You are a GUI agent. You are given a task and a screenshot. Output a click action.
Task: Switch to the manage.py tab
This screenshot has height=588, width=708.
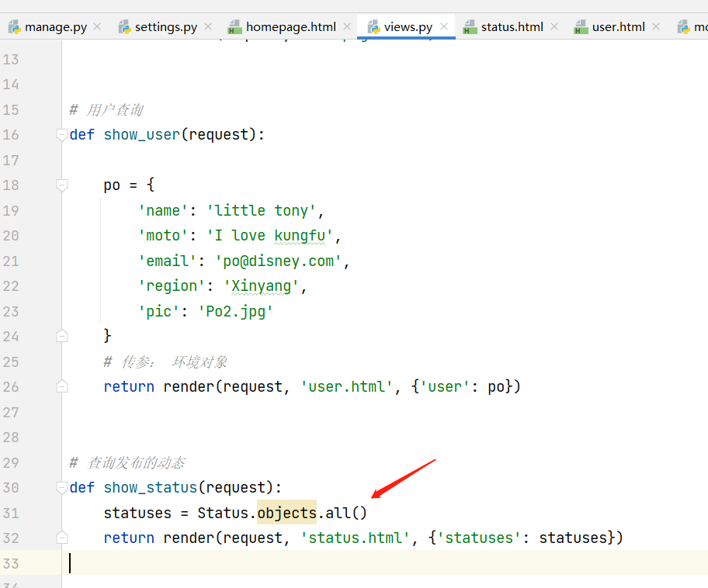(x=54, y=27)
